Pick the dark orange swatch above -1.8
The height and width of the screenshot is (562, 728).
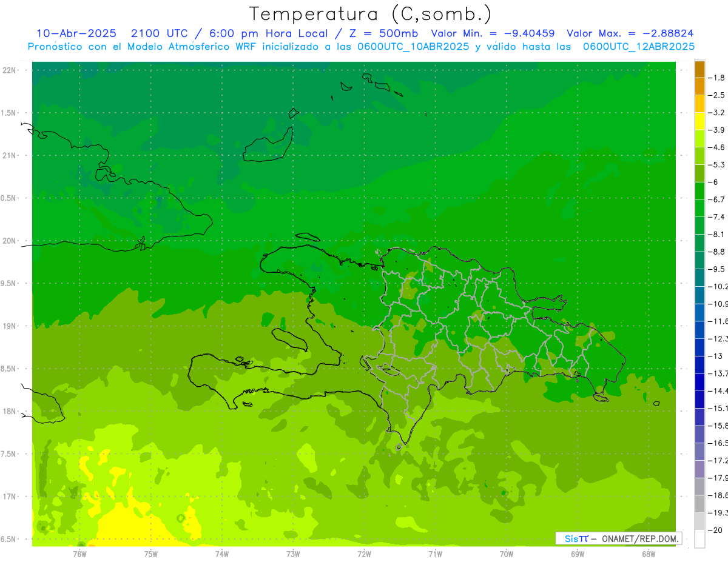click(700, 69)
